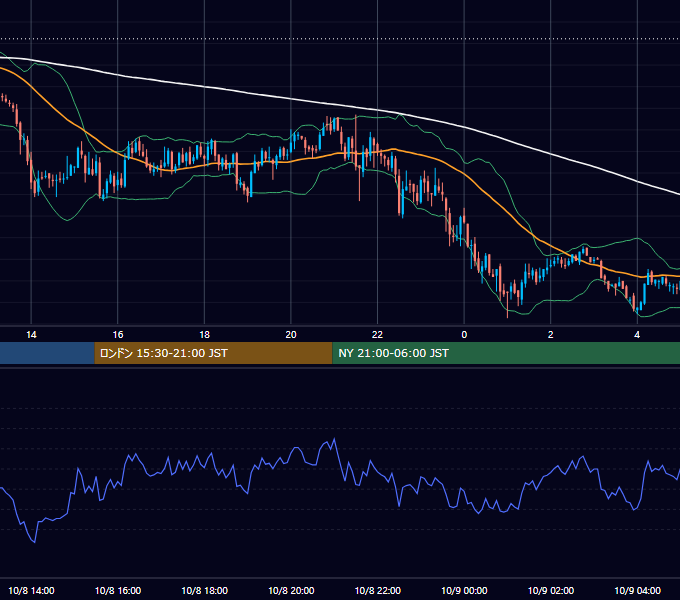The height and width of the screenshot is (600, 680).
Task: Click the 10/8 20:00 timestamp label
Action: coord(291,590)
